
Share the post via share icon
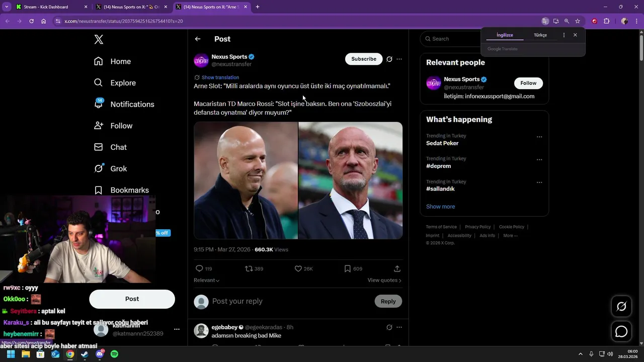[x=397, y=268]
